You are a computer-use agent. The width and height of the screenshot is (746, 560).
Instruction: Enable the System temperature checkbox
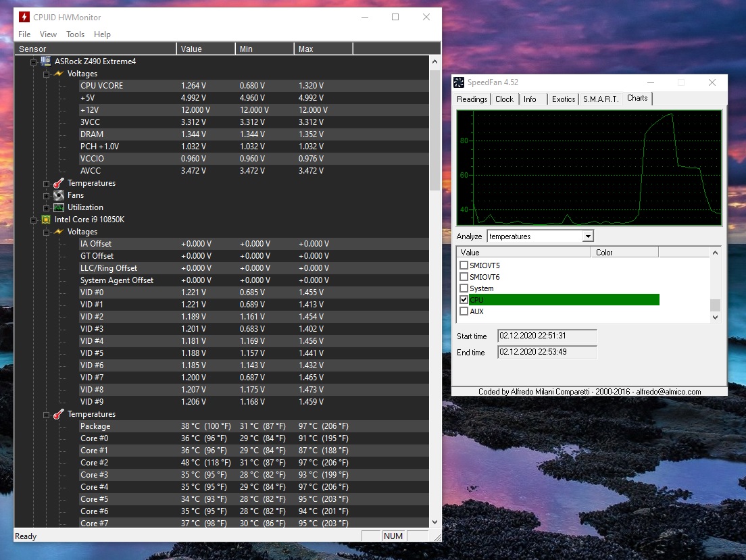point(464,288)
